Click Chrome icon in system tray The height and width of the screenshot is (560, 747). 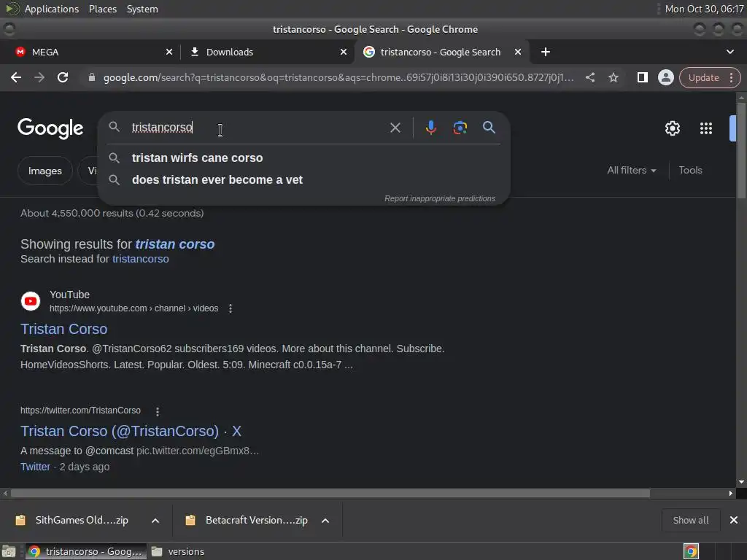click(691, 551)
